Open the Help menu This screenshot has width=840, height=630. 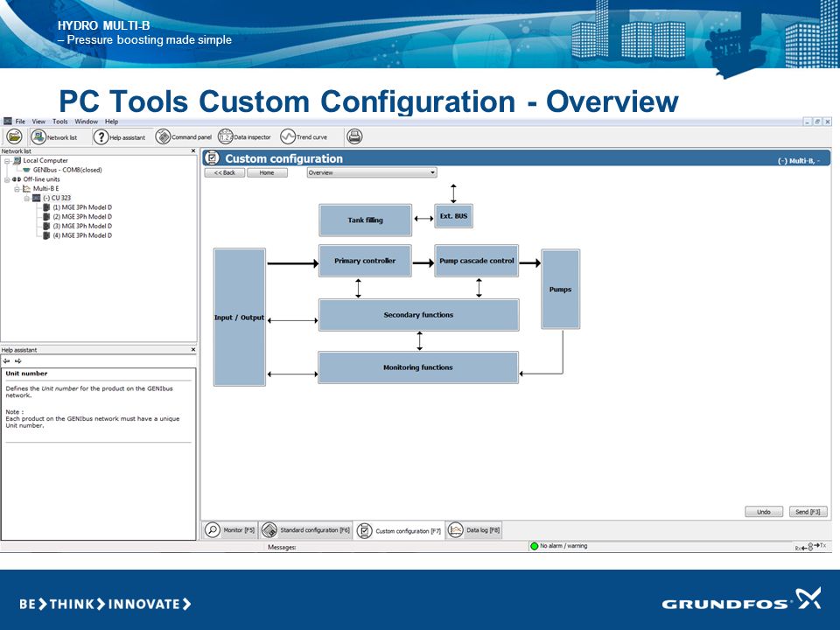tap(111, 122)
